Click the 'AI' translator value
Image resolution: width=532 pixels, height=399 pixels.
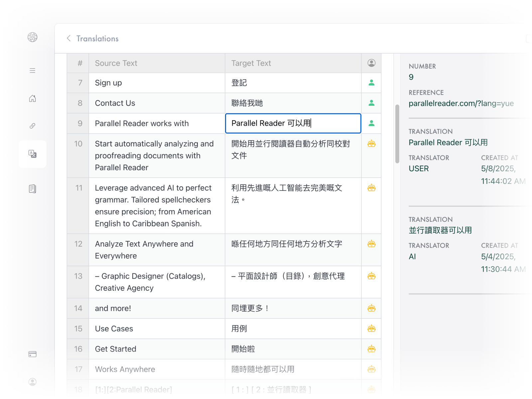click(412, 257)
